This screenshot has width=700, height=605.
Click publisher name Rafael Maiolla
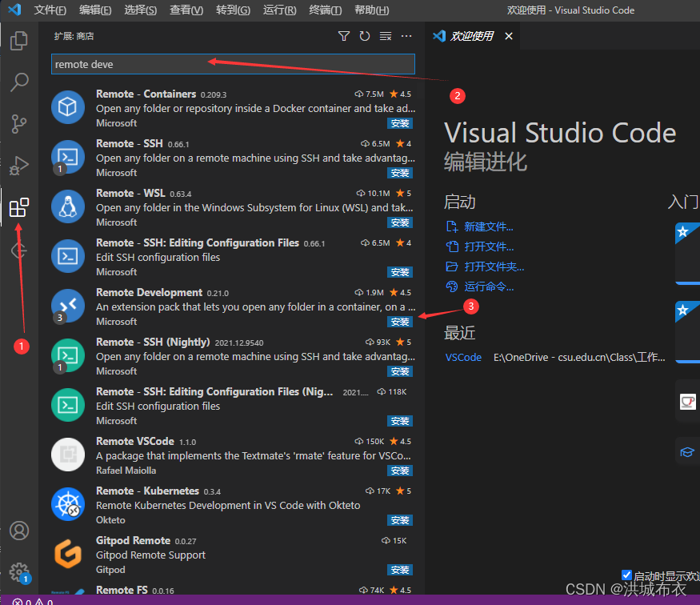tap(126, 471)
